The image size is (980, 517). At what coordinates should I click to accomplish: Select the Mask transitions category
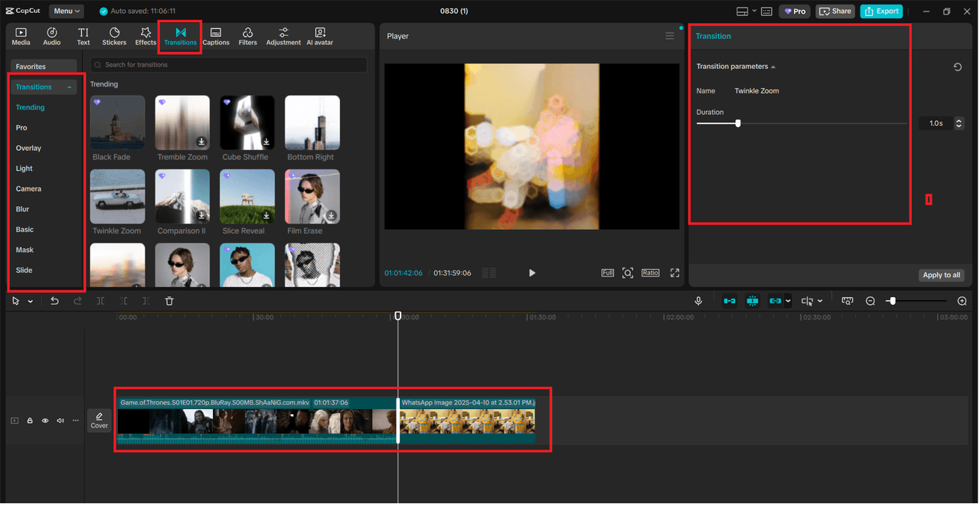click(24, 250)
